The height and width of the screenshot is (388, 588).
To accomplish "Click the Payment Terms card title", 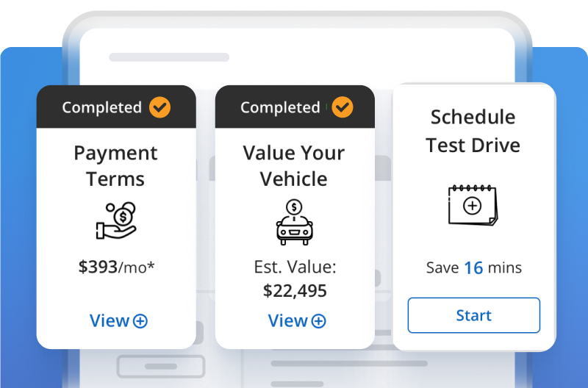I will pos(115,165).
